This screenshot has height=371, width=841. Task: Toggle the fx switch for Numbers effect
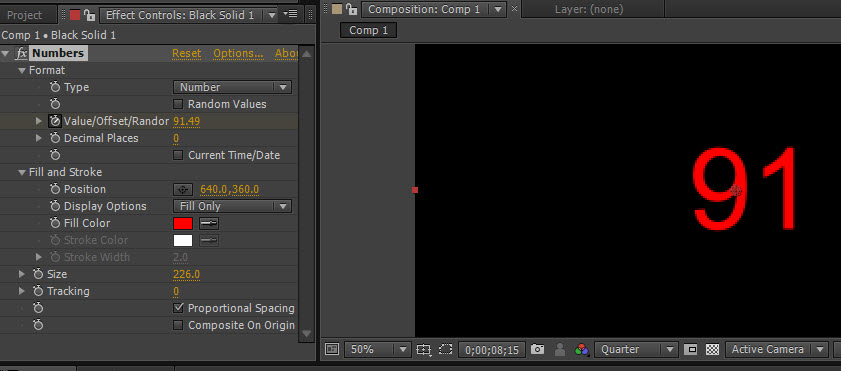pyautogui.click(x=21, y=53)
